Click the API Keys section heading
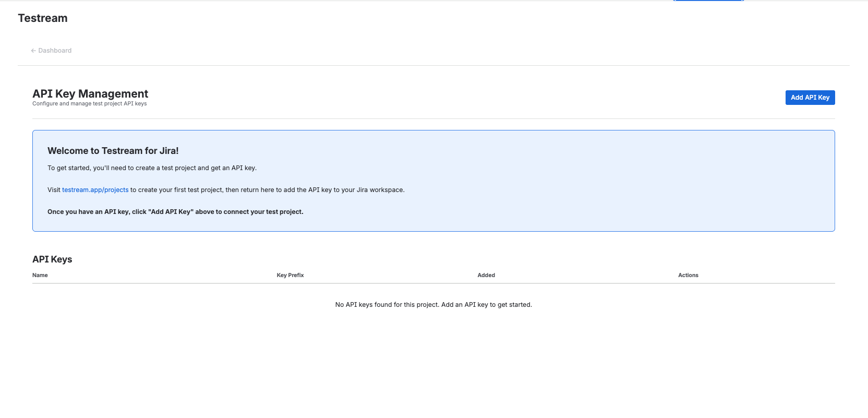 coord(52,259)
